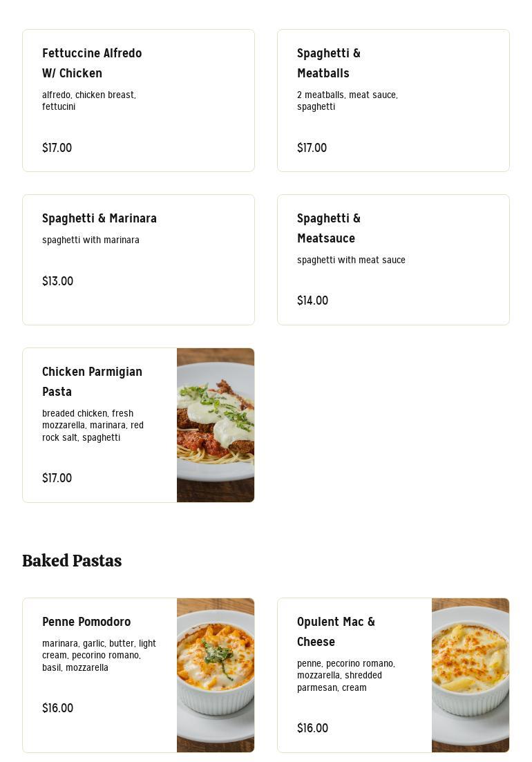
Task: Click the Opulent Mac & Cheese $16.00 price
Action: (312, 728)
